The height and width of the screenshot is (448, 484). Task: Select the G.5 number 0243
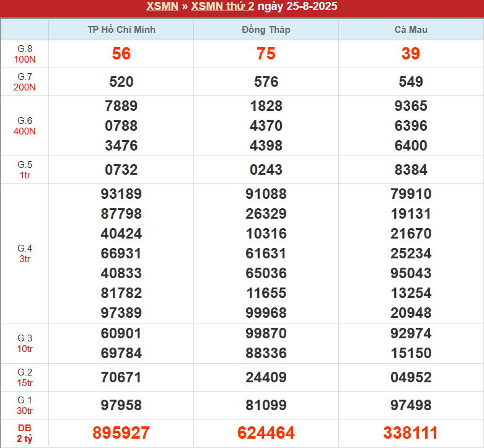[266, 170]
